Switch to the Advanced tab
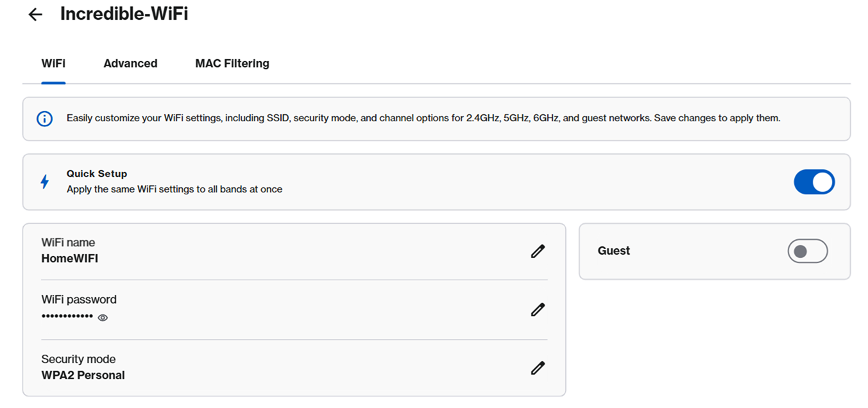The width and height of the screenshot is (868, 408). pyautogui.click(x=130, y=63)
